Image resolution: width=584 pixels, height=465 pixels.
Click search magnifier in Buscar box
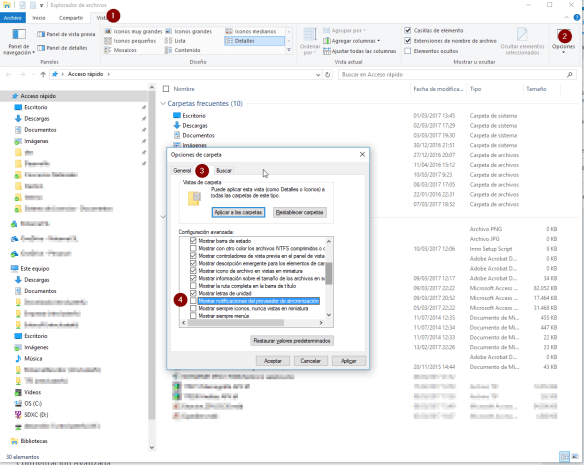click(569, 75)
